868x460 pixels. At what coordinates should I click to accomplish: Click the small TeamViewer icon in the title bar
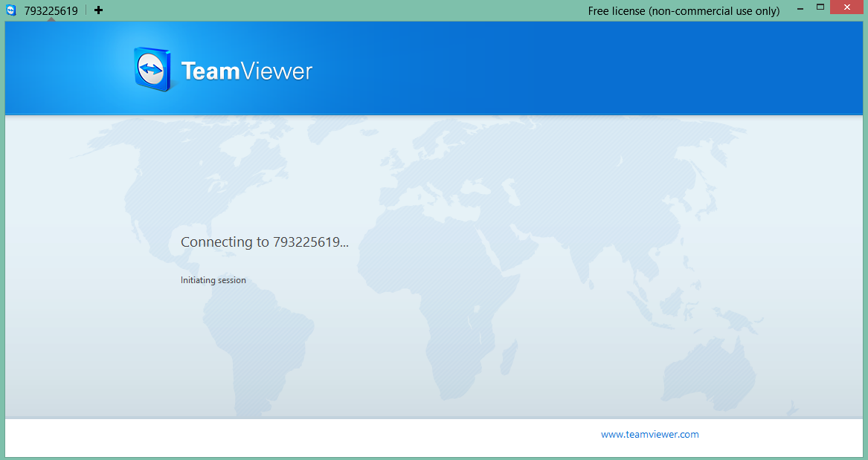click(11, 10)
